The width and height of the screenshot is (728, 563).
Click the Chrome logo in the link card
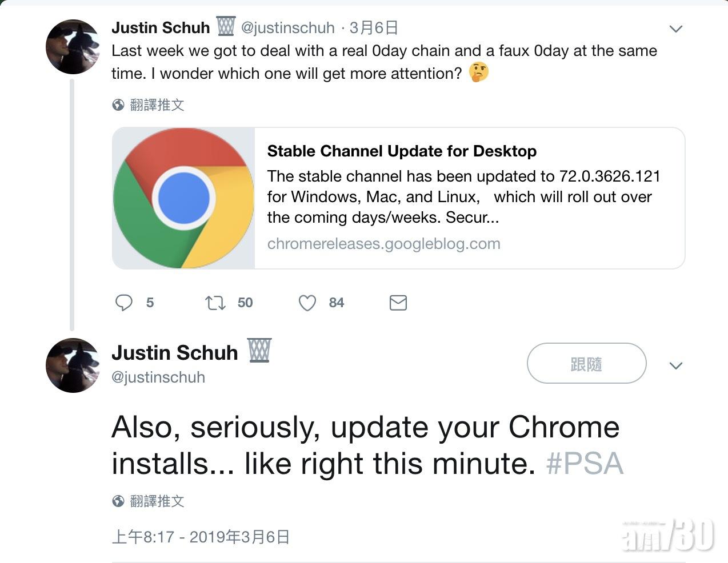tap(183, 198)
